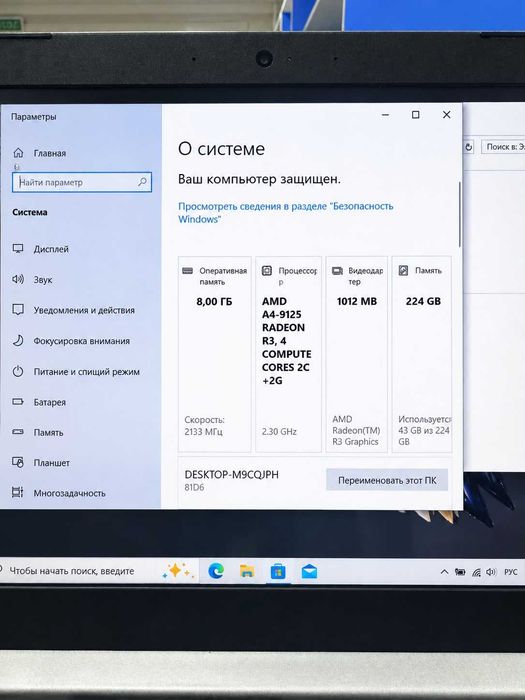Screen dimensions: 525x700
Task: Click the settings window vertical scrollbar
Action: 459,214
